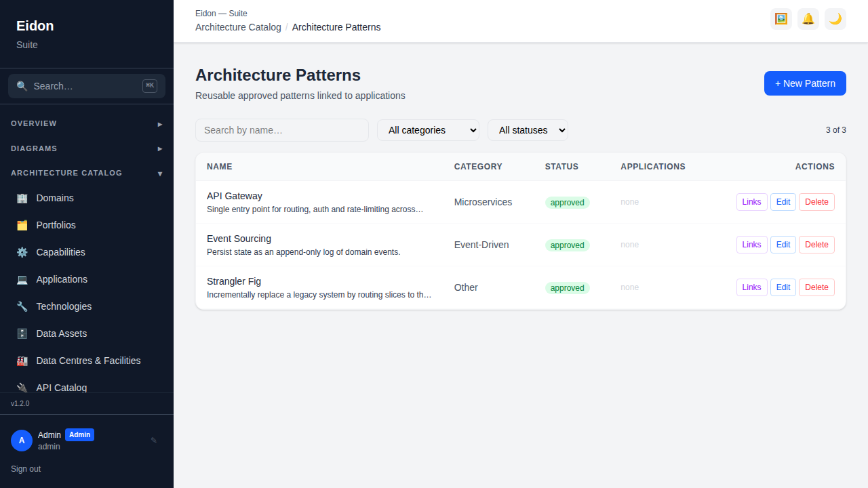Click the API Gateway pattern name
This screenshot has height=488, width=868.
pos(235,196)
